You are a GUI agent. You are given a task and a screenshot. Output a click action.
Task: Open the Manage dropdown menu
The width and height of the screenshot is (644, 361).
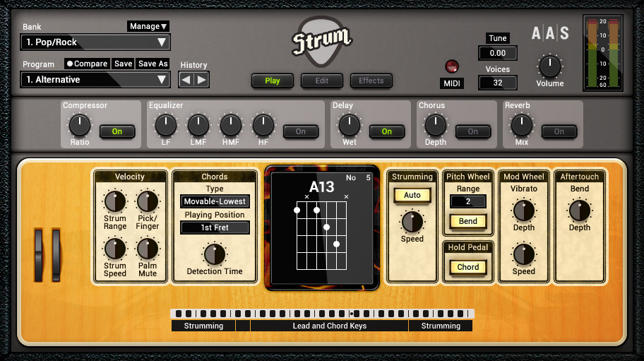[148, 26]
